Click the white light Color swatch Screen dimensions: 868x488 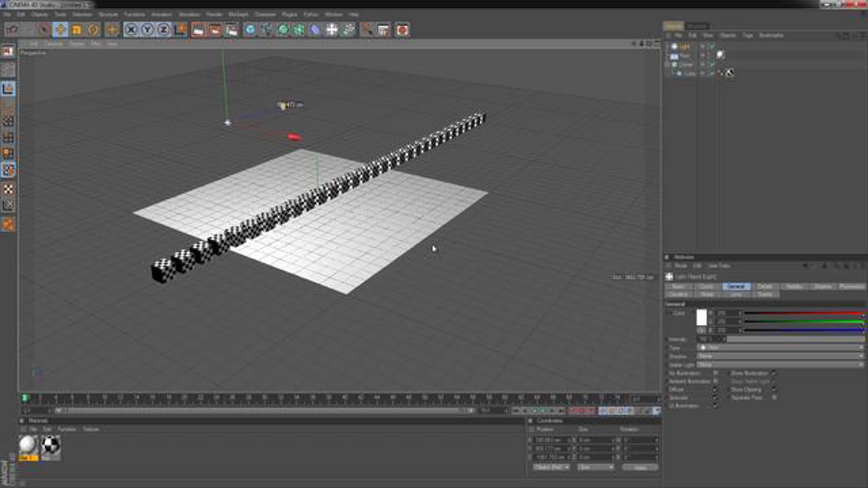click(x=701, y=317)
